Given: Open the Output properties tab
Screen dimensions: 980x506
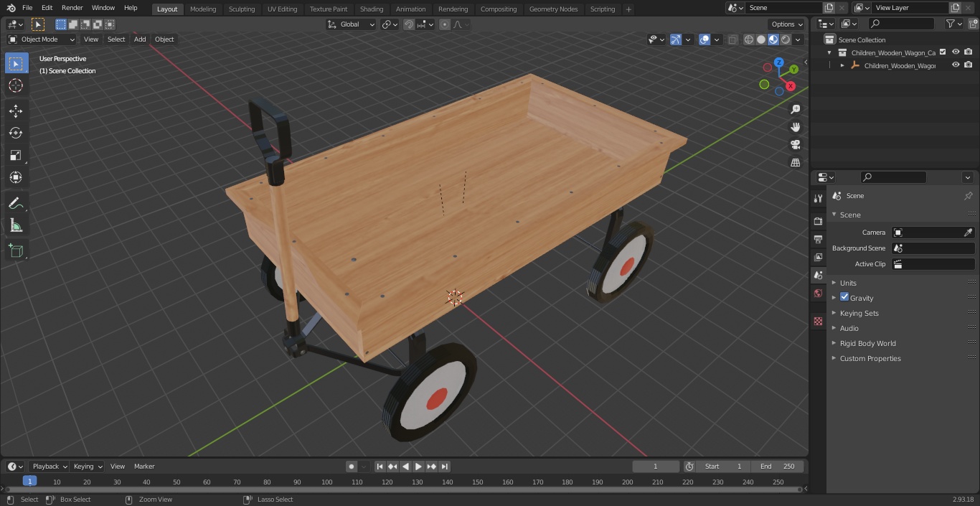Looking at the screenshot, I should point(818,239).
